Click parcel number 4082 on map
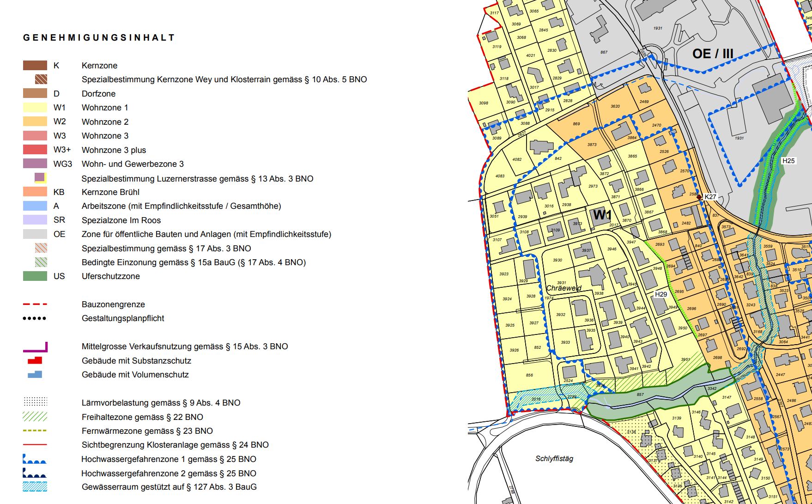Image resolution: width=812 pixels, height=504 pixels. coord(517,159)
